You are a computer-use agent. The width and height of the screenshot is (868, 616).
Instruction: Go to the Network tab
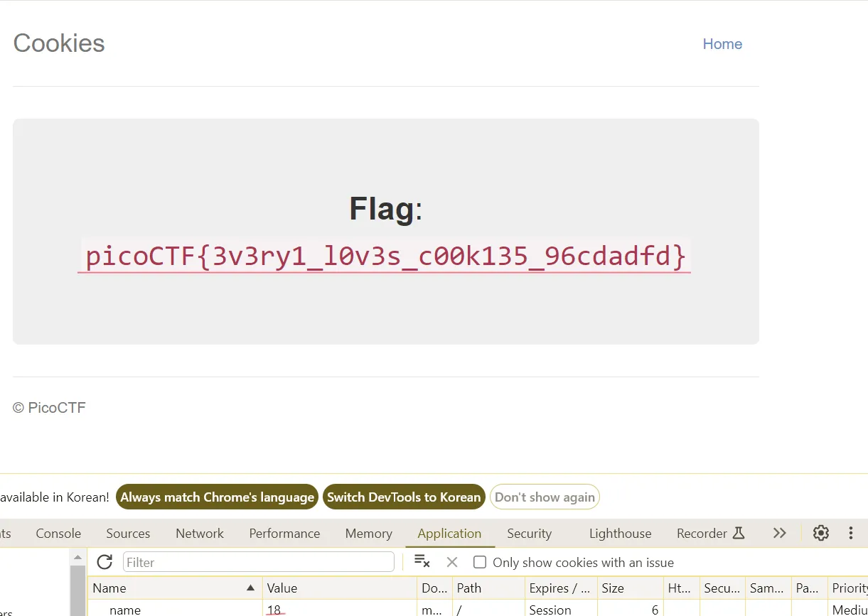click(x=200, y=533)
